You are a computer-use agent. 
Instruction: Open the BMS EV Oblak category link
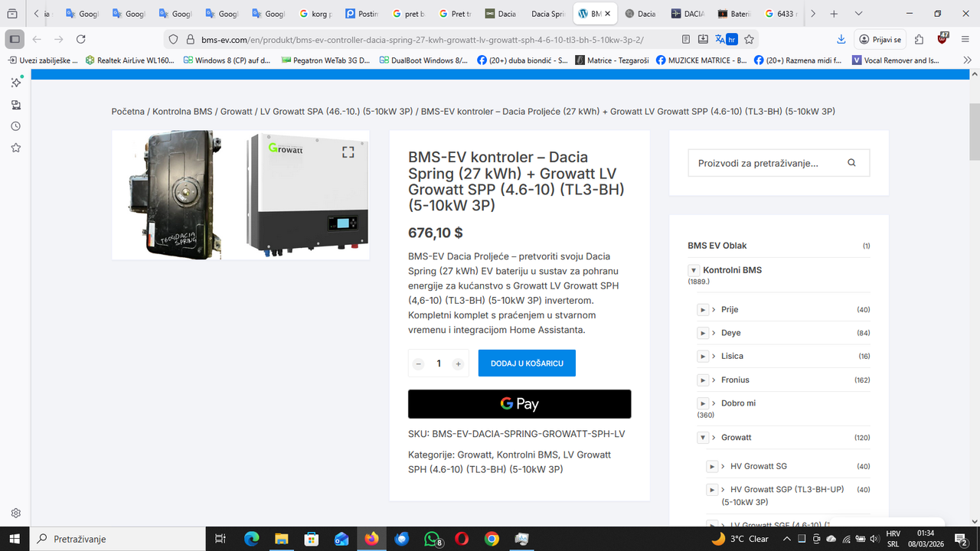point(717,246)
